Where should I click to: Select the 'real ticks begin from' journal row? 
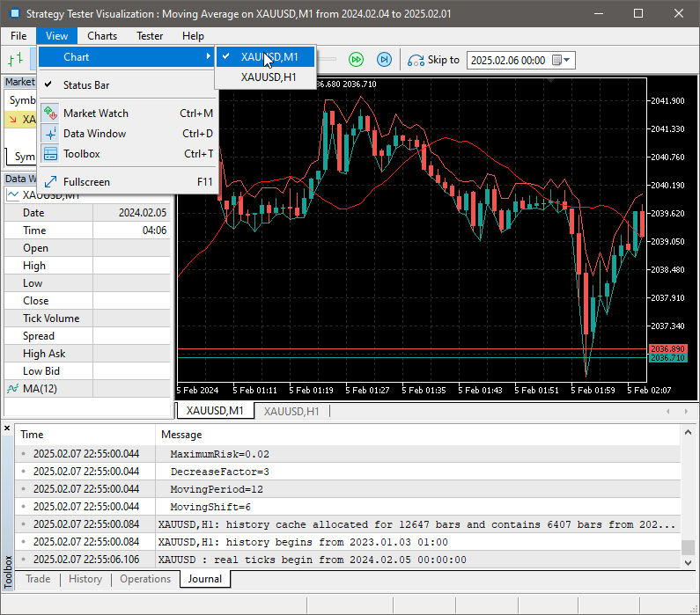(x=347, y=560)
